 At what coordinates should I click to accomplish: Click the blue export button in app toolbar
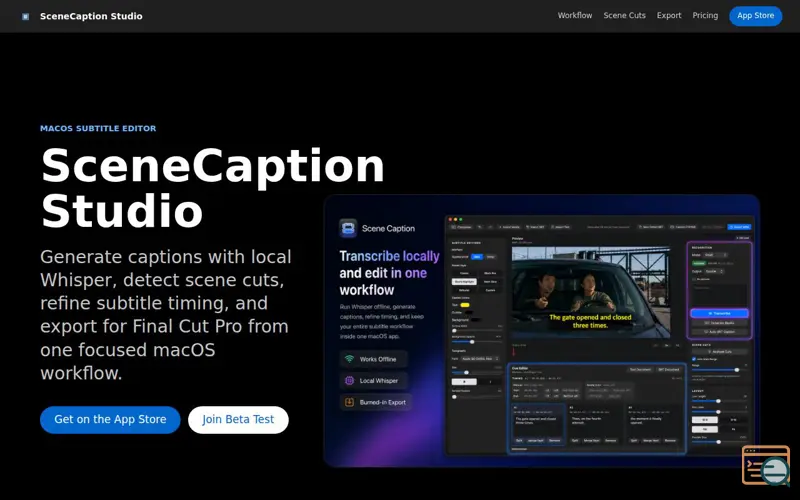(x=739, y=227)
